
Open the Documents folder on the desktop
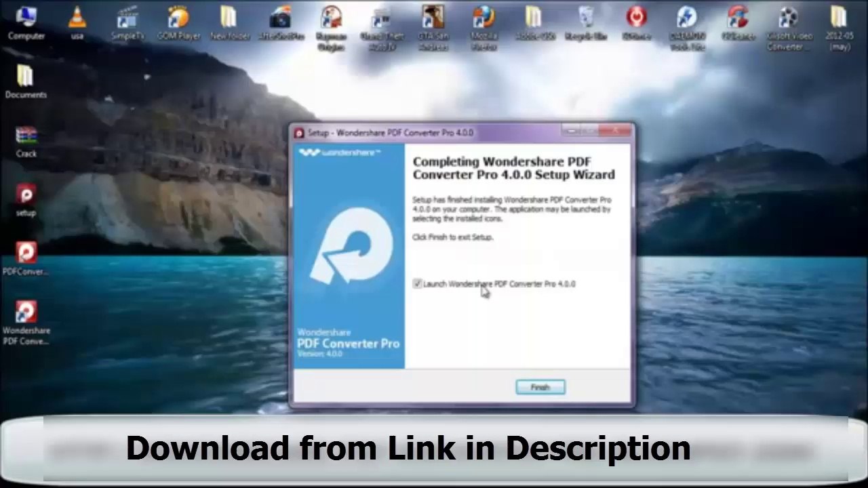[x=26, y=81]
